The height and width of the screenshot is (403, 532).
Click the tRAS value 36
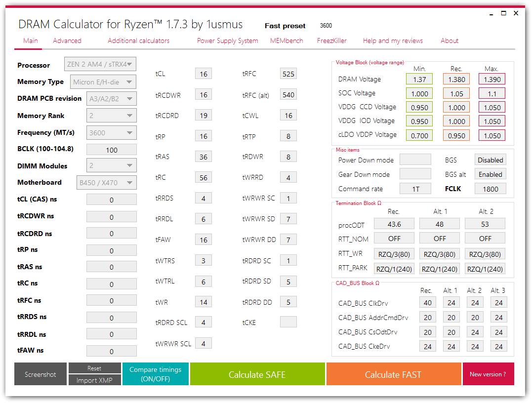click(x=203, y=157)
